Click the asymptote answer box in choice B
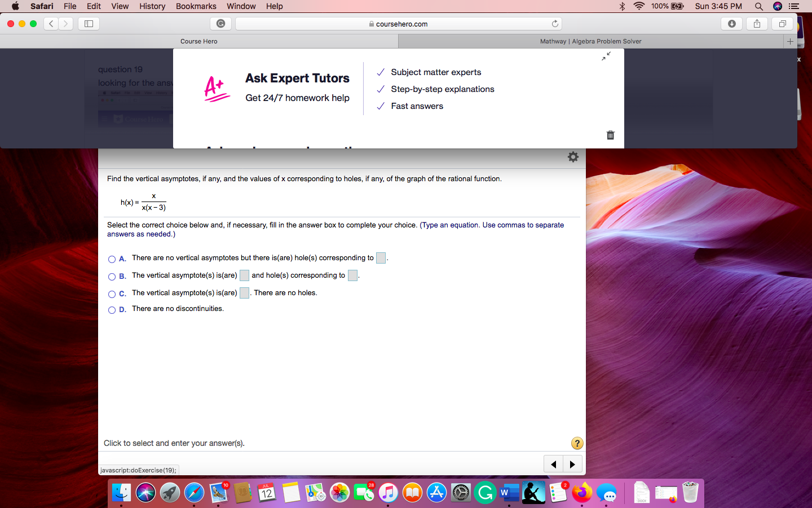This screenshot has width=812, height=508. [244, 275]
